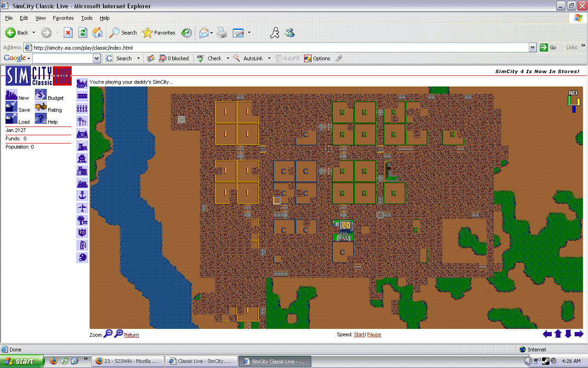Open the Windows Start button

(23, 361)
